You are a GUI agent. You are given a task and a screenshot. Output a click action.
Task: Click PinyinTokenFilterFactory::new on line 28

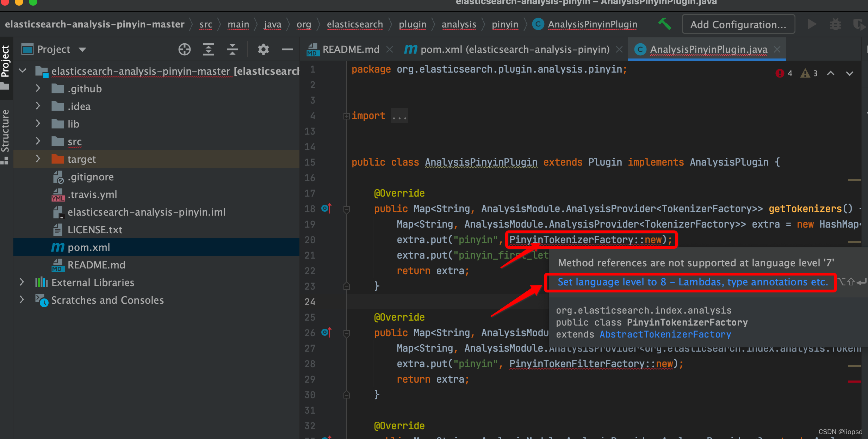click(591, 364)
